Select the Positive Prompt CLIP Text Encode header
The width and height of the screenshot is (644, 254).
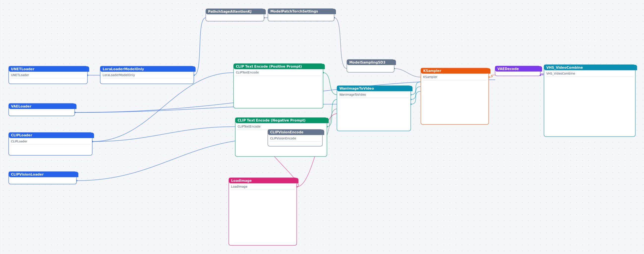tap(279, 66)
